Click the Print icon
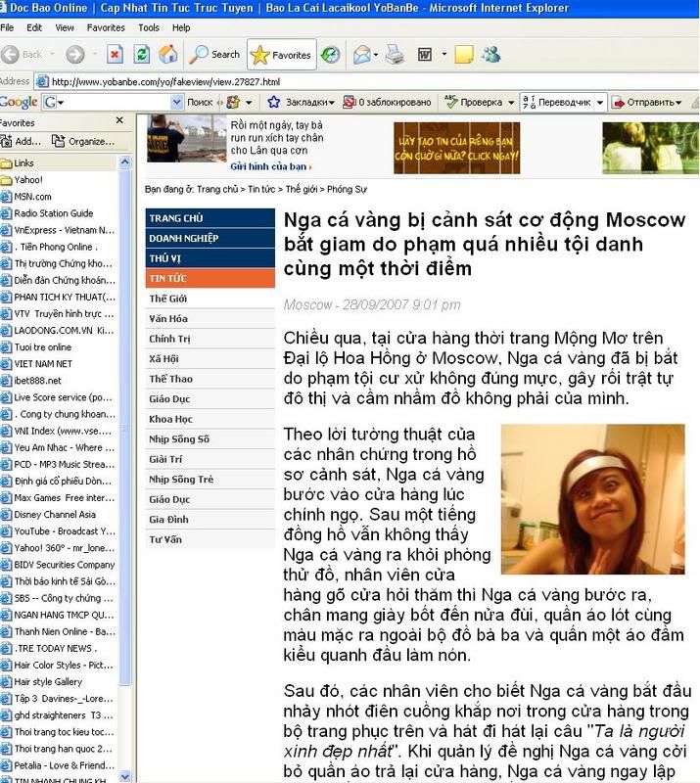Screen dimensions: 700x783 coord(395,54)
